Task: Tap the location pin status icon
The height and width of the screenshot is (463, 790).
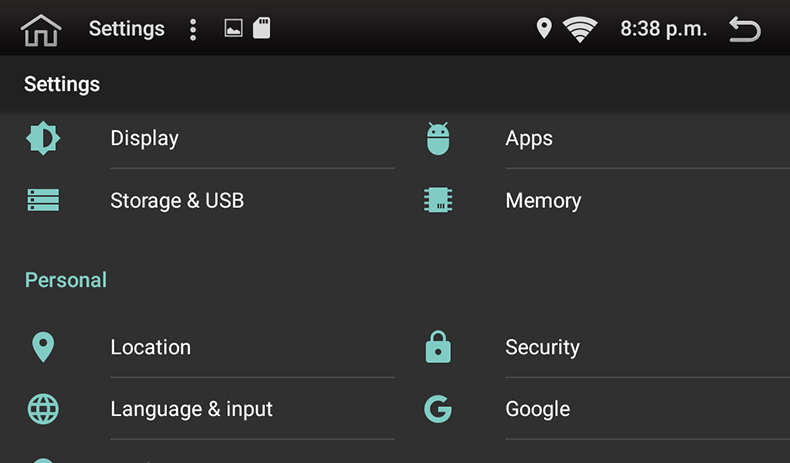Action: tap(544, 29)
